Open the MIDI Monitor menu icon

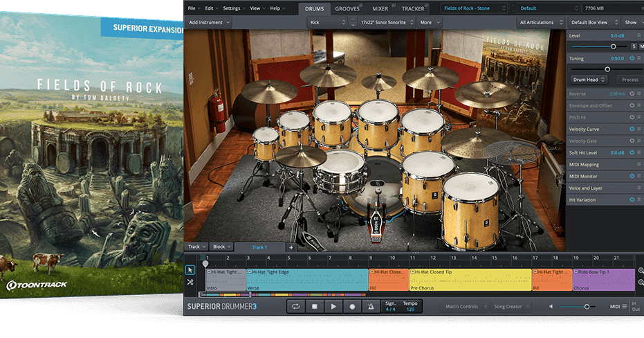click(638, 176)
